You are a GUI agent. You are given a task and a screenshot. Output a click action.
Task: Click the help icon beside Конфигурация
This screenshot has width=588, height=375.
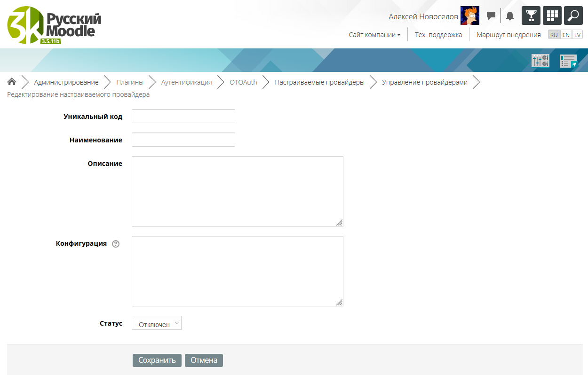(116, 244)
